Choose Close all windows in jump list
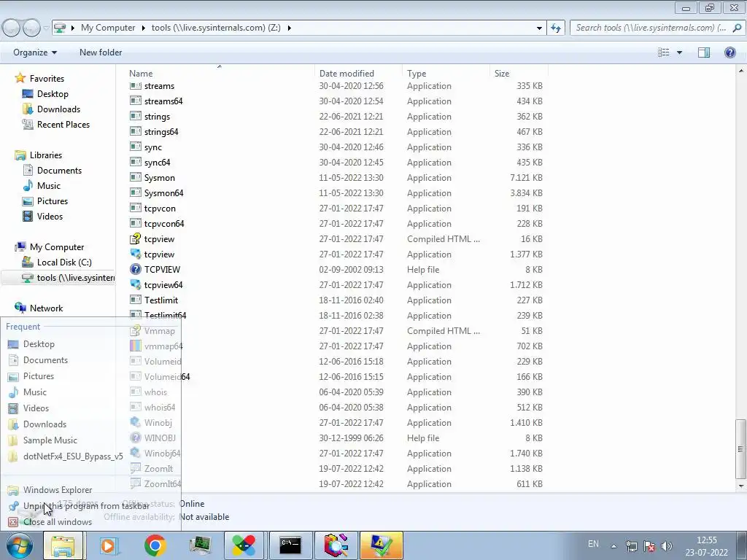 tap(58, 522)
